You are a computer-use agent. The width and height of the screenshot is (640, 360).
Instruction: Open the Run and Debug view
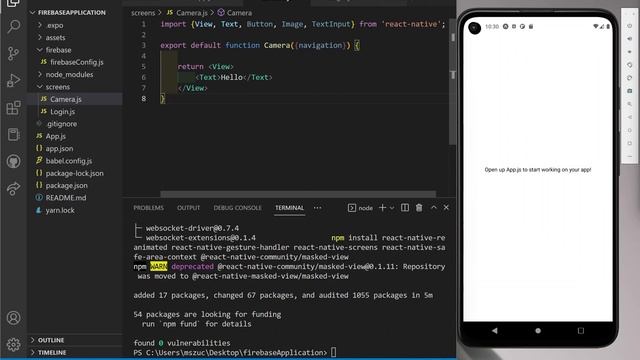(x=13, y=80)
